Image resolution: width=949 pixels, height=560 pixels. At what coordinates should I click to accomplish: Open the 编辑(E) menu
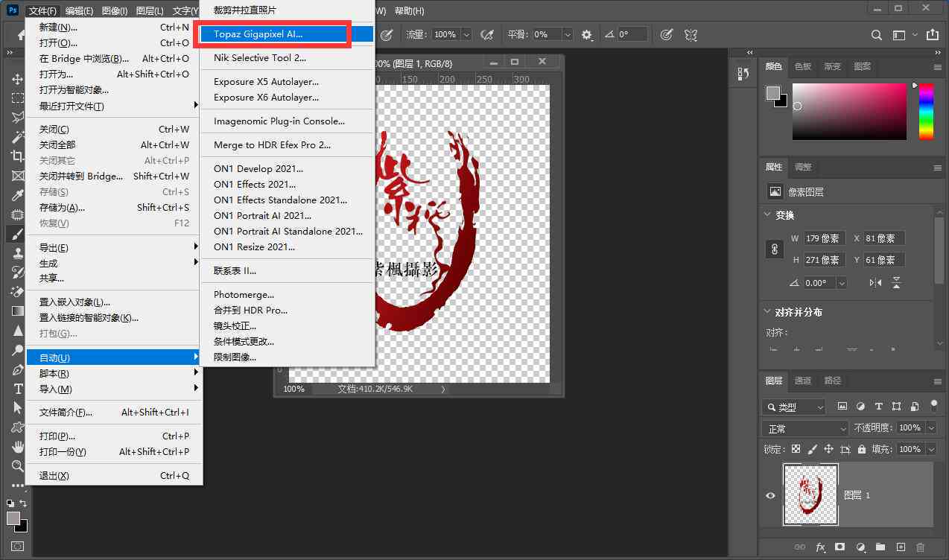point(79,11)
